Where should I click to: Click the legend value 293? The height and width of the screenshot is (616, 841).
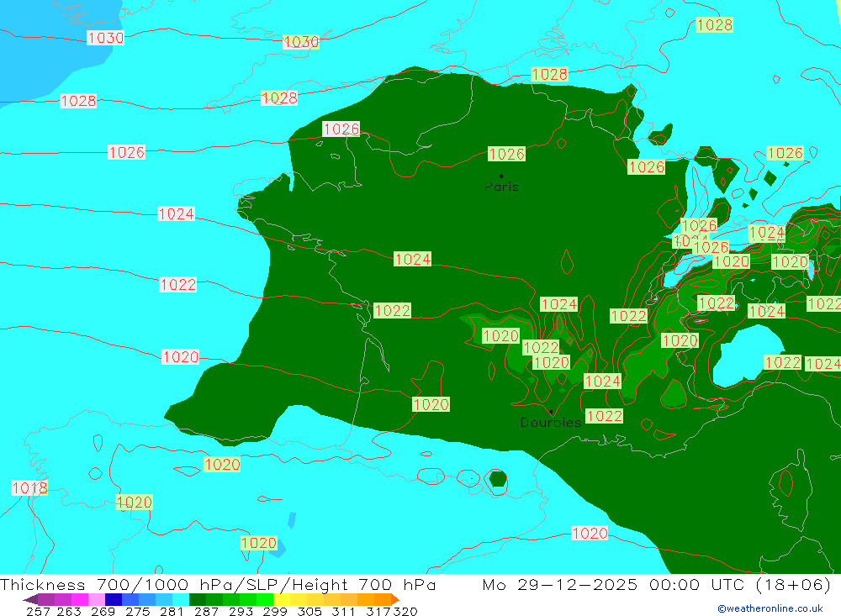(241, 611)
